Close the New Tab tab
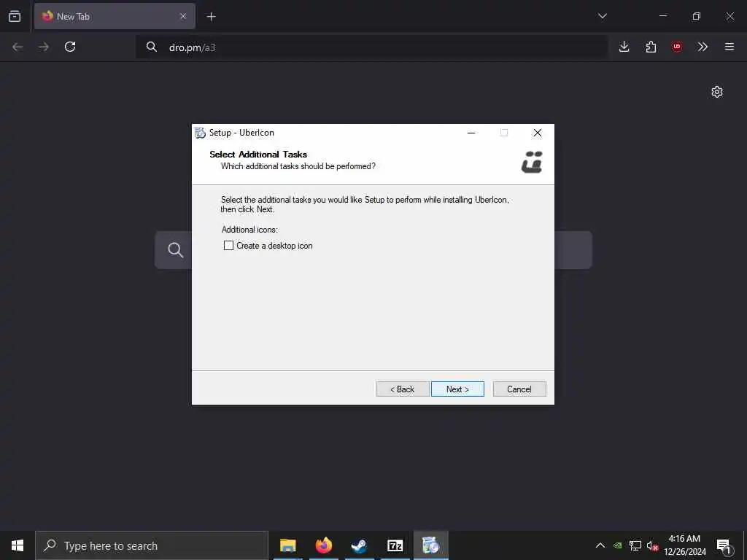This screenshot has height=560, width=747. click(183, 17)
